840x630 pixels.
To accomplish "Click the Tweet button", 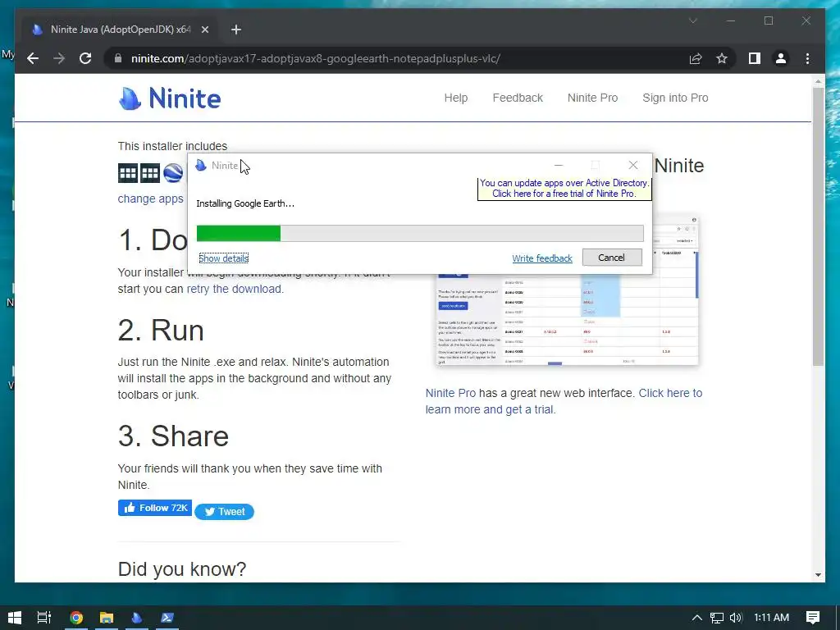I will click(x=225, y=512).
